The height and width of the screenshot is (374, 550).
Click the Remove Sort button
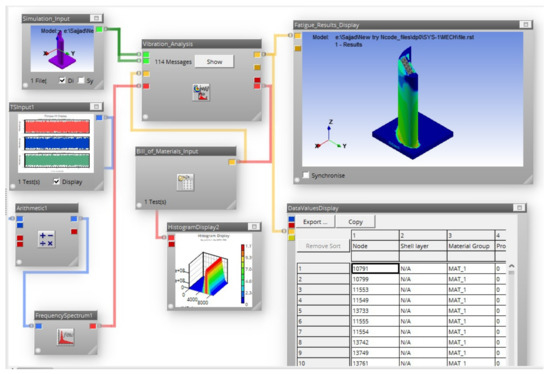click(323, 246)
